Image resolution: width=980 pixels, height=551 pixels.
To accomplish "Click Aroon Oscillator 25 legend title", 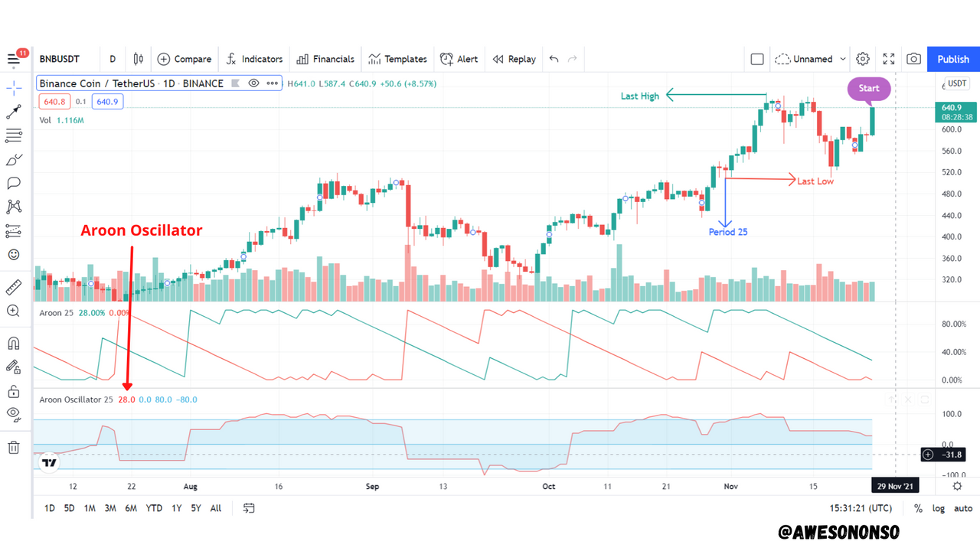I will tap(76, 399).
